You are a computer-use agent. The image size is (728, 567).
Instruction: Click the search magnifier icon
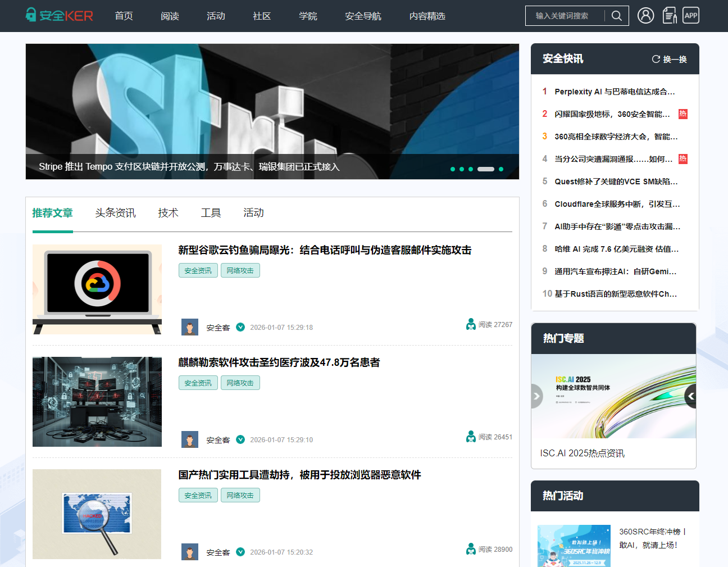tap(616, 16)
